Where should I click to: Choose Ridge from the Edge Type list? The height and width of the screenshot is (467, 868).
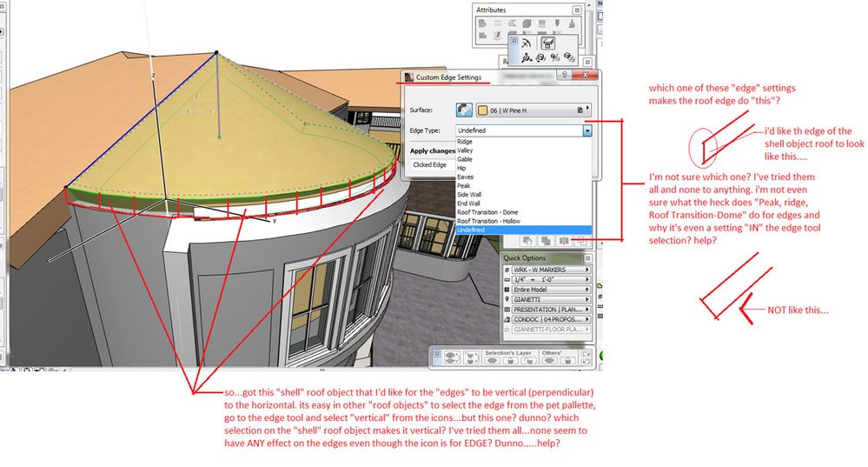[x=523, y=141]
